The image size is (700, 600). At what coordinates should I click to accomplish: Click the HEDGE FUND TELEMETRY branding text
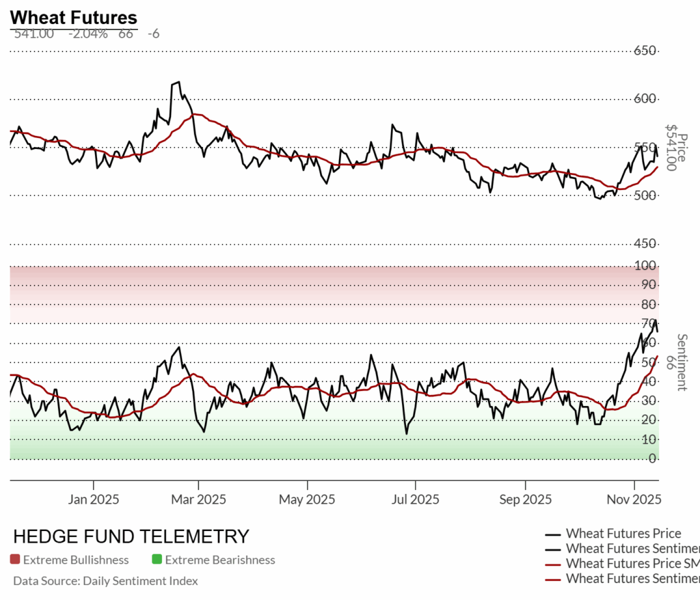(x=131, y=536)
